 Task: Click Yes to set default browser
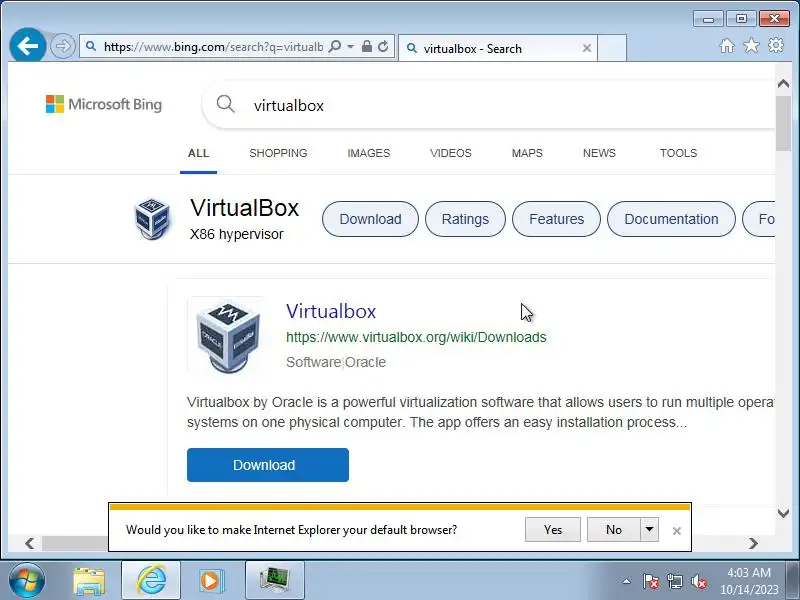click(553, 530)
